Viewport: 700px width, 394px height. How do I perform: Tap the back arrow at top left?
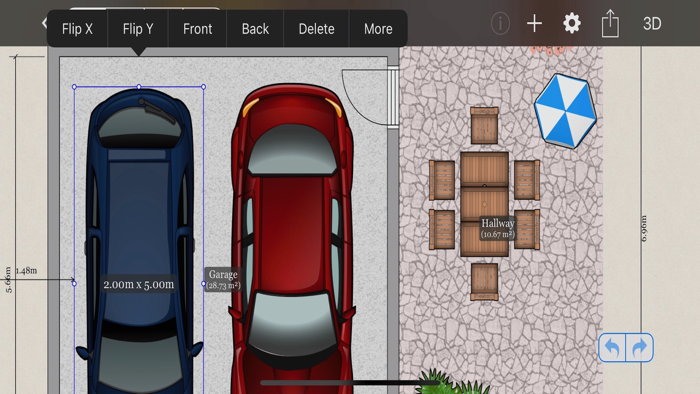44,23
